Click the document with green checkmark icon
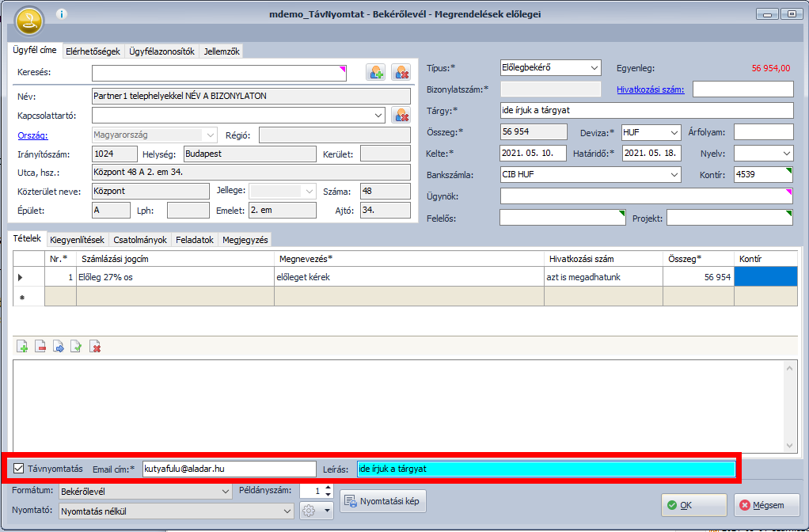The image size is (809, 532). [x=76, y=347]
